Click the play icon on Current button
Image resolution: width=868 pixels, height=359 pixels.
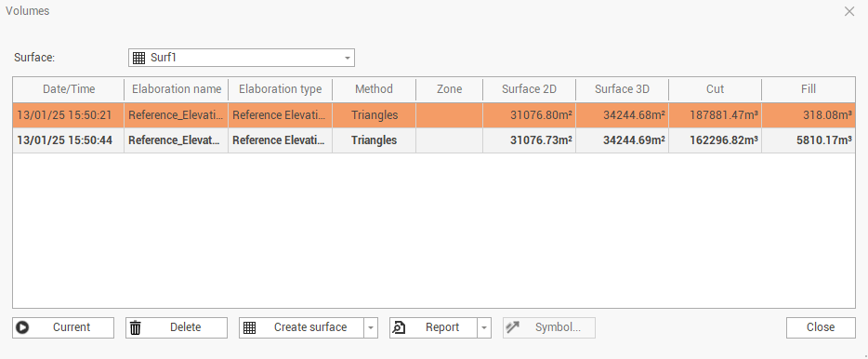[22, 327]
